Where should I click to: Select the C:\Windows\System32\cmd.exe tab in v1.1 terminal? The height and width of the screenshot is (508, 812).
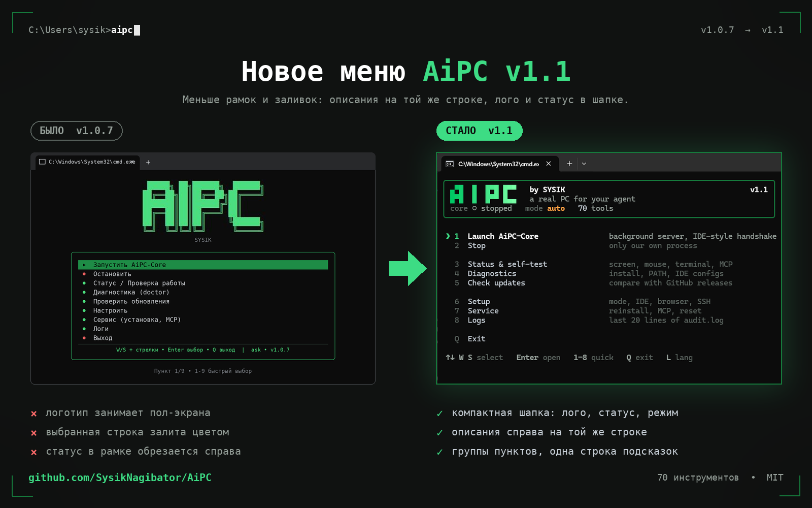pyautogui.click(x=500, y=164)
